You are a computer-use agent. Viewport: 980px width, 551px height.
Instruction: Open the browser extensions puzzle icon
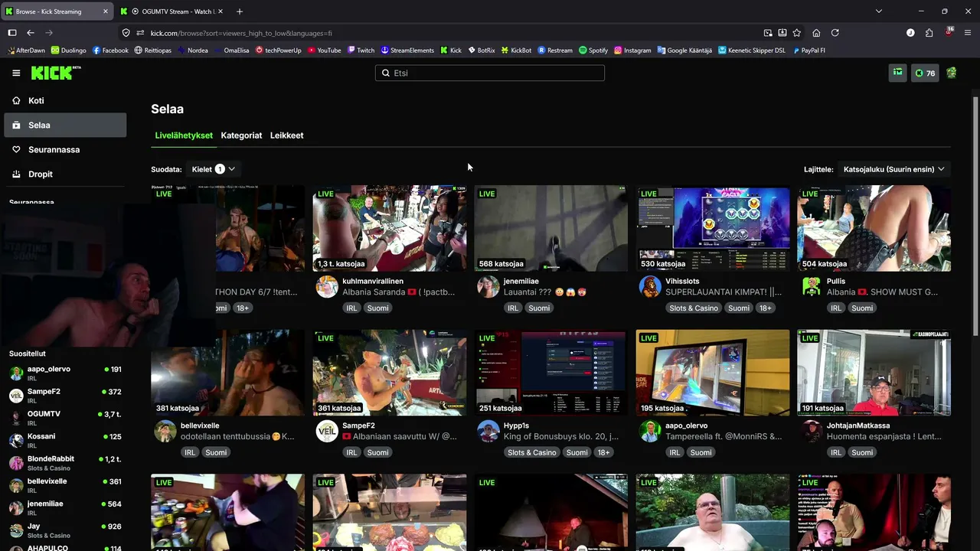(929, 33)
